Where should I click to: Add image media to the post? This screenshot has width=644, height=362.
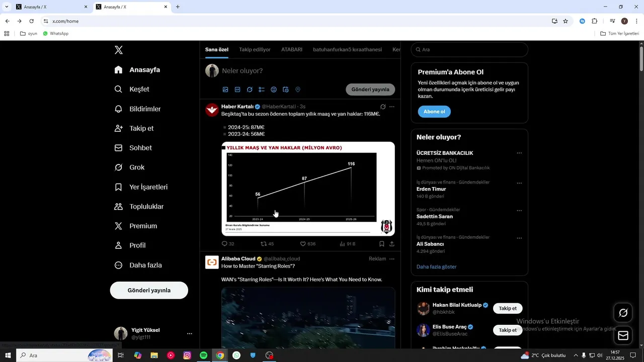tap(225, 89)
